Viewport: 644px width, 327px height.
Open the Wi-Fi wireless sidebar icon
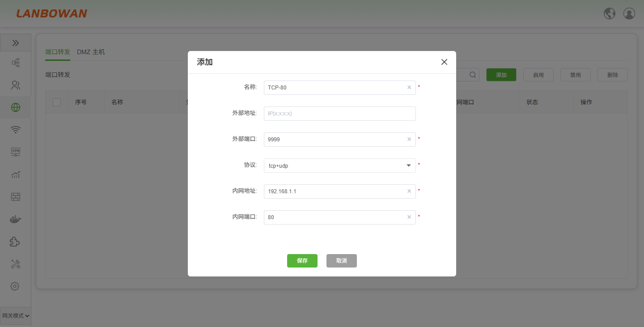(16, 130)
